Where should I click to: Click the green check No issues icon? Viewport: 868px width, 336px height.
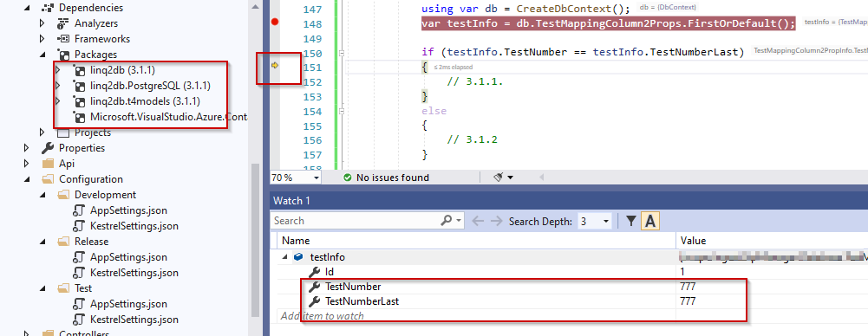347,178
